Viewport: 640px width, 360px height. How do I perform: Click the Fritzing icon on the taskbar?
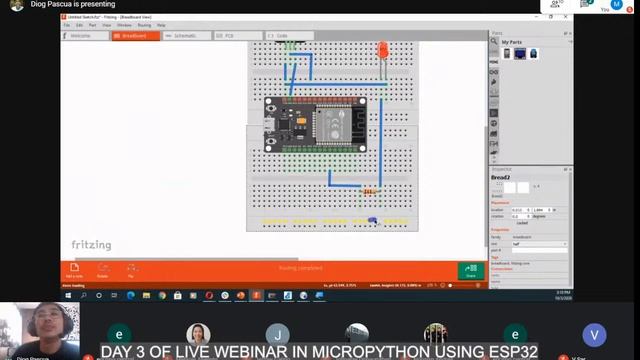[256, 295]
